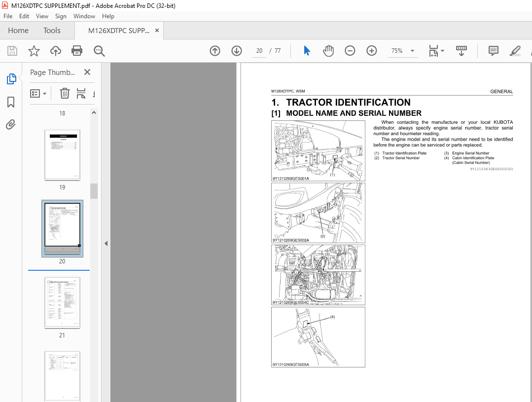Add bookmark with the star icon

[34, 51]
